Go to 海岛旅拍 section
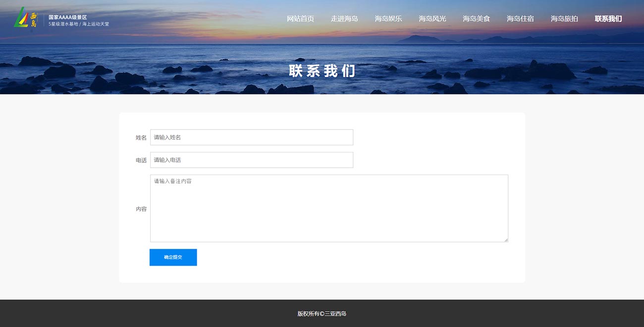The width and height of the screenshot is (644, 327). tap(564, 19)
